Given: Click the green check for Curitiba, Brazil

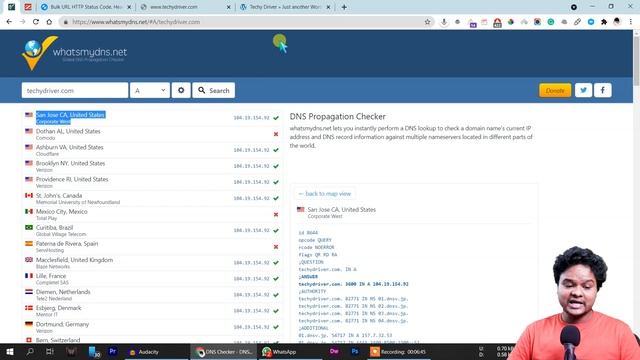Looking at the screenshot, I should [x=276, y=230].
